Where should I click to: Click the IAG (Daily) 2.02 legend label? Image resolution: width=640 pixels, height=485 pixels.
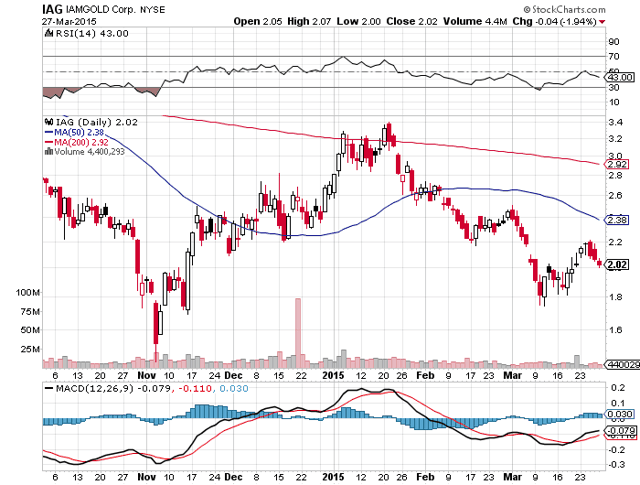[97, 122]
